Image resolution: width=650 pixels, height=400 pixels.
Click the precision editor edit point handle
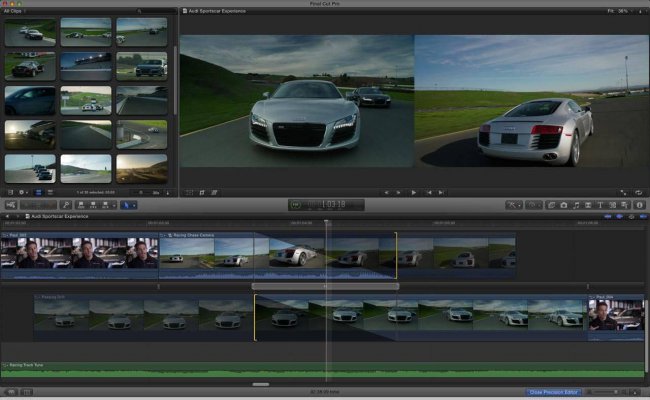[325, 286]
